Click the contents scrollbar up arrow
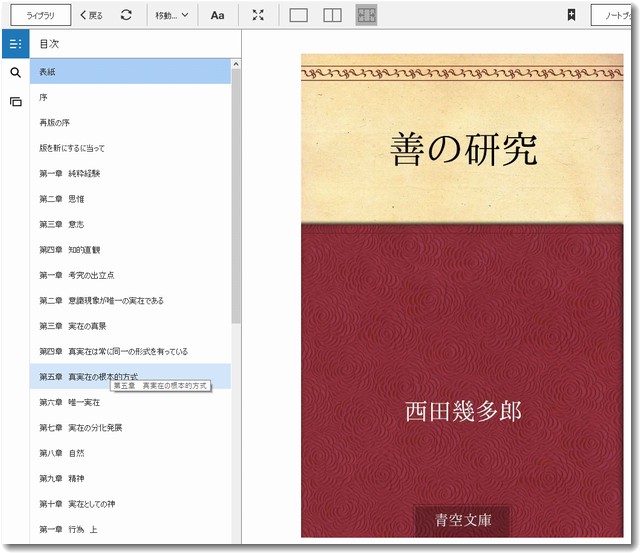Viewport: 640px width, 553px height. coord(236,64)
